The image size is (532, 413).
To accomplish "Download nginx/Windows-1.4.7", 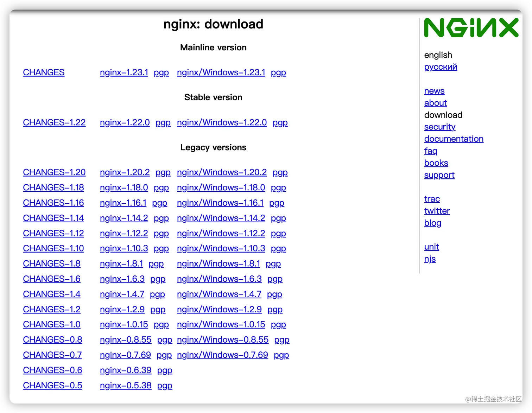I will coord(219,294).
